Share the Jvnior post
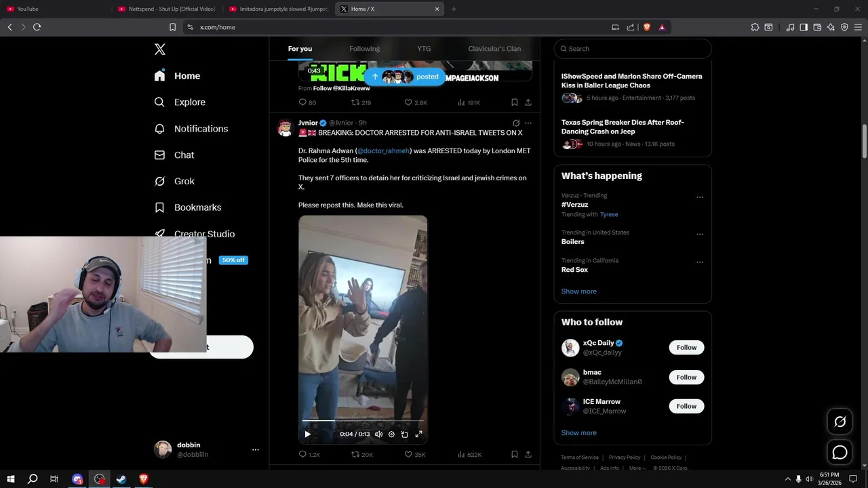Viewport: 868px width, 488px height. click(528, 454)
